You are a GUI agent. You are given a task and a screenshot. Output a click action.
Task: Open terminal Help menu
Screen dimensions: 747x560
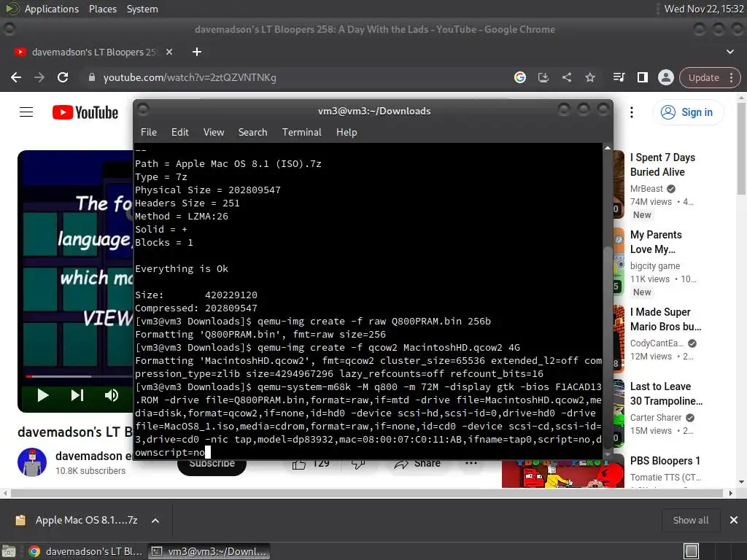[347, 133]
